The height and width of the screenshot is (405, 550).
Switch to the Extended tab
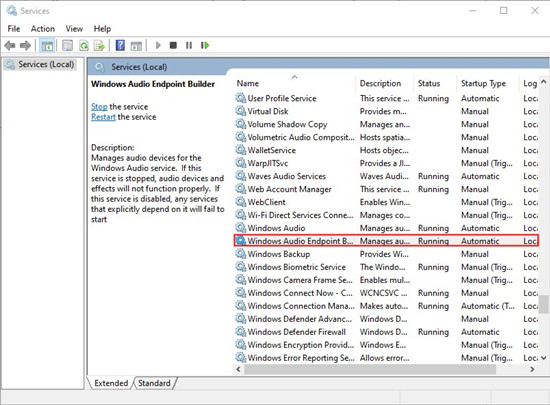(111, 383)
